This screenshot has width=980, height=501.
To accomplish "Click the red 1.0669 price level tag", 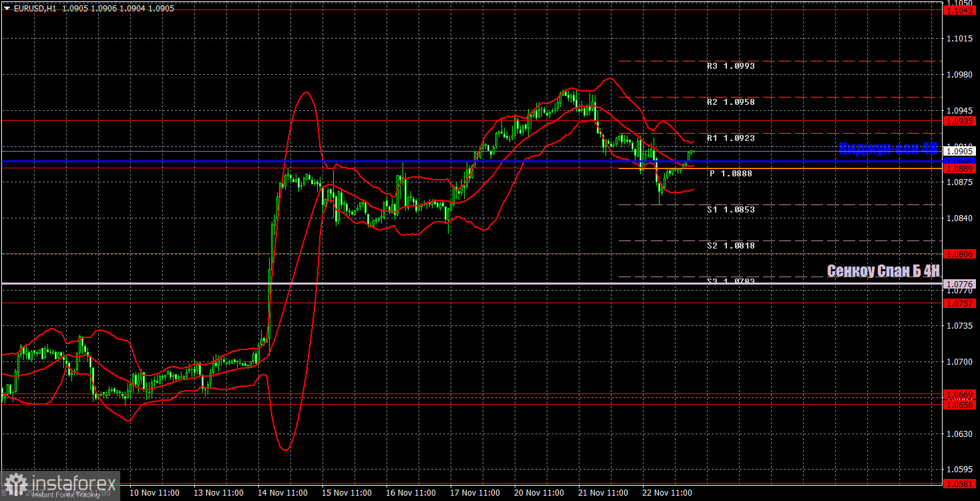I will 961,395.
